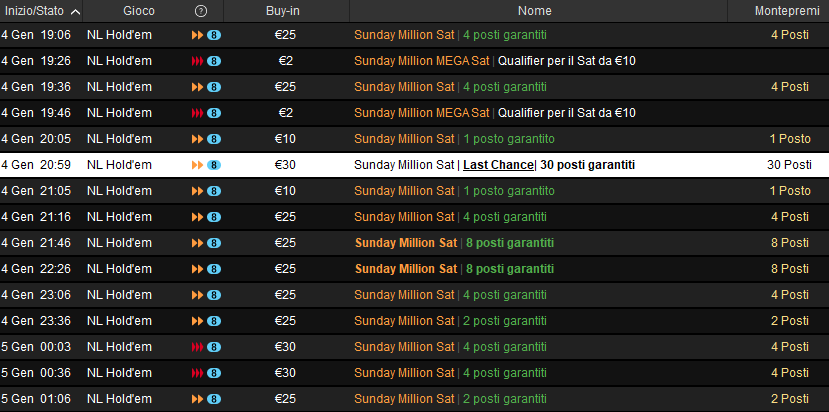Select the €10 buy-in on 21:05 row
829x412 pixels.
286,191
